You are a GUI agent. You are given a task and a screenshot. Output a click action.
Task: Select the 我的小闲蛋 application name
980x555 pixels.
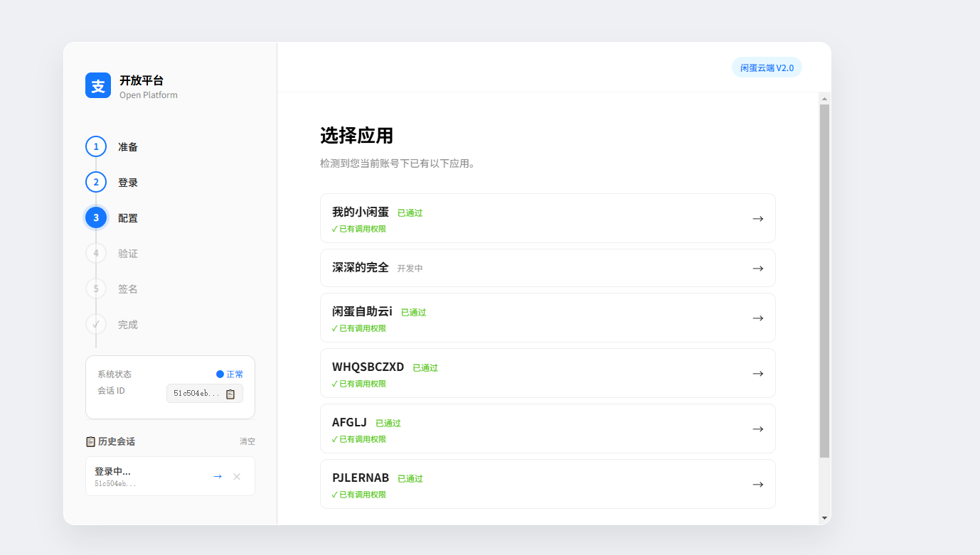pyautogui.click(x=361, y=212)
